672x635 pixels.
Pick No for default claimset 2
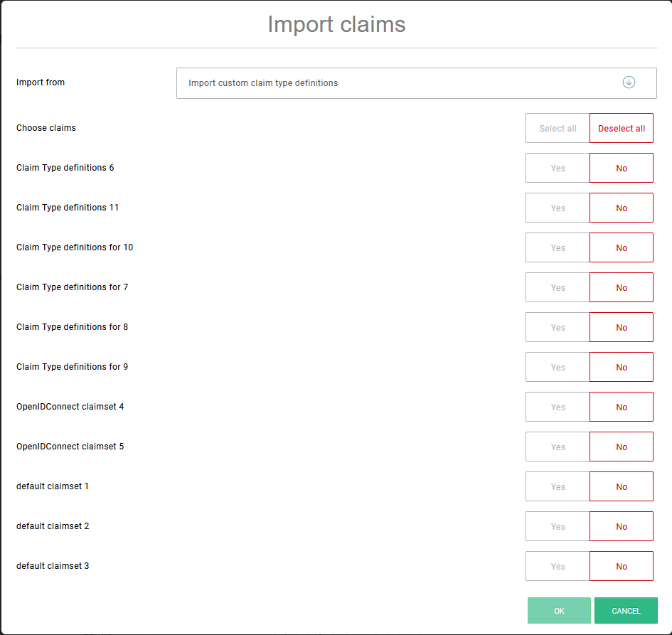pyautogui.click(x=622, y=527)
